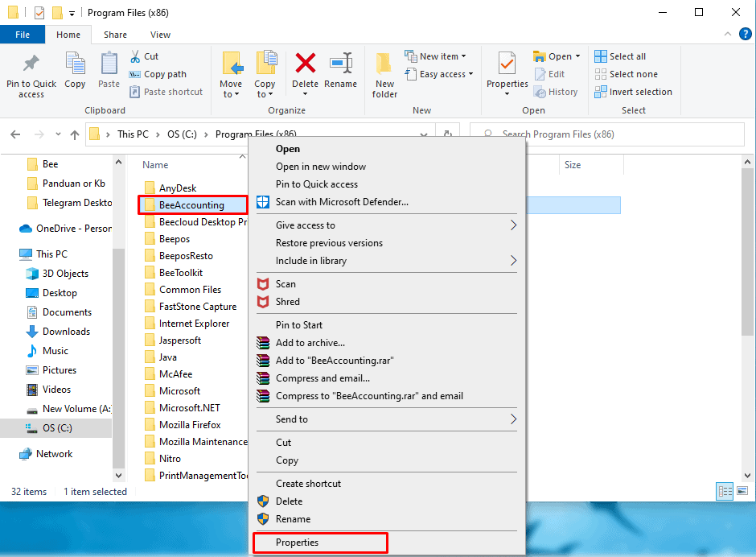
Task: Click the New folder ribbon icon
Action: click(384, 64)
